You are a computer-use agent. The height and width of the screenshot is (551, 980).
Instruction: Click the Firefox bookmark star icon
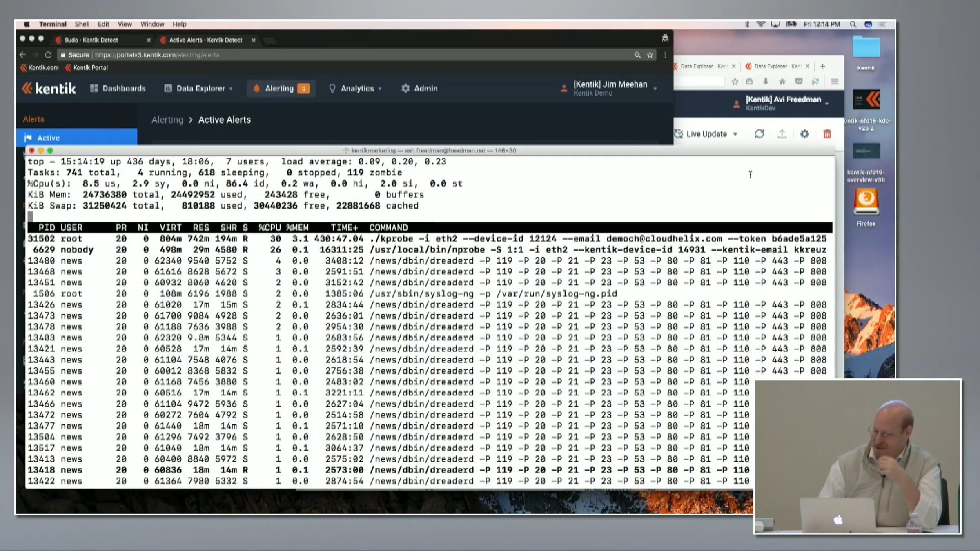[x=735, y=82]
